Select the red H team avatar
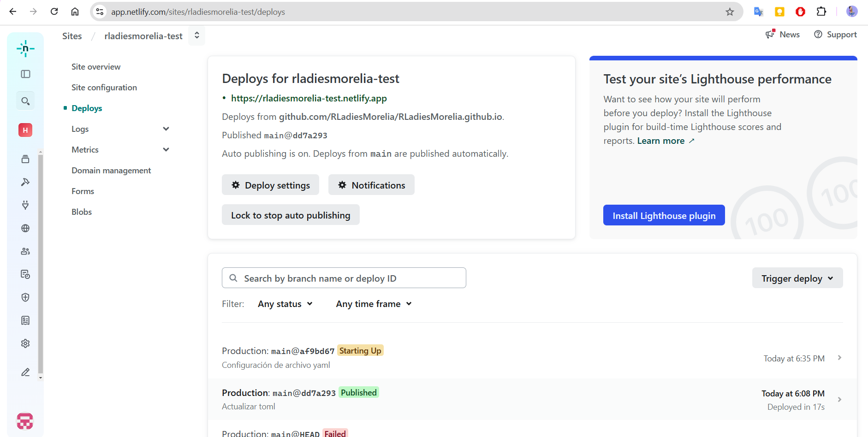 pyautogui.click(x=25, y=130)
